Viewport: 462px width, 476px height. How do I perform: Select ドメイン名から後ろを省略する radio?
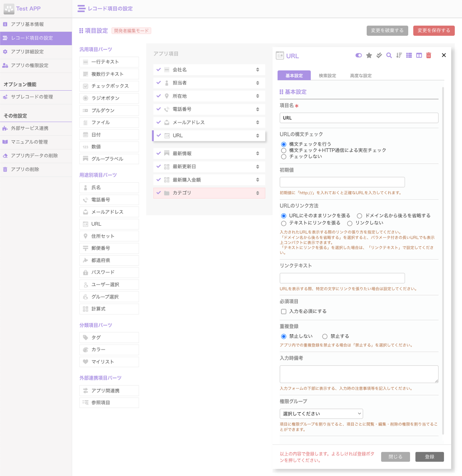click(359, 216)
